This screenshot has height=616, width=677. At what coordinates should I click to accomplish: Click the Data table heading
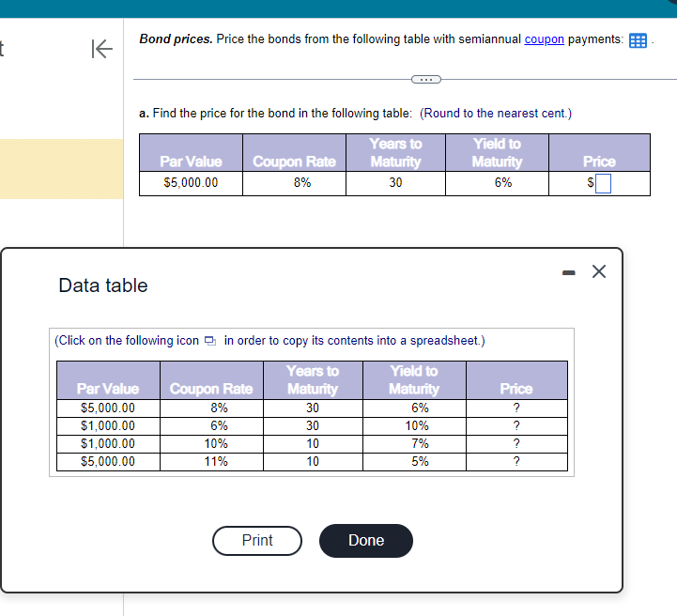pyautogui.click(x=103, y=285)
